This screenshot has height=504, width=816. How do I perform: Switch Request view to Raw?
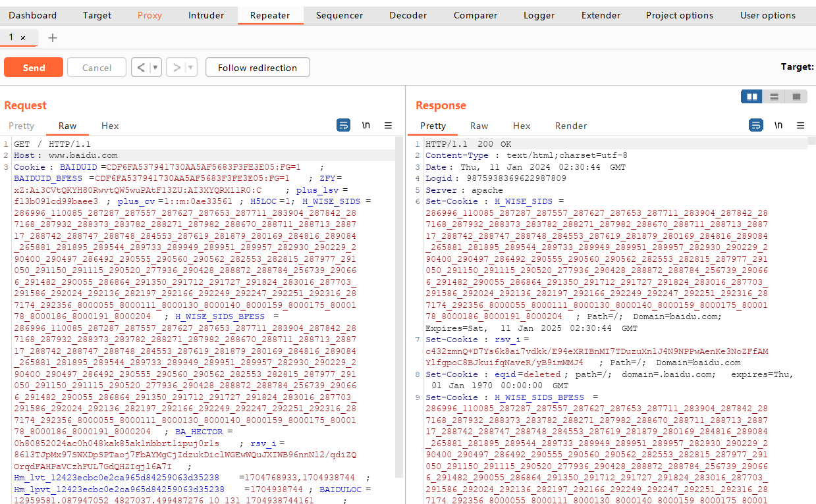(68, 126)
